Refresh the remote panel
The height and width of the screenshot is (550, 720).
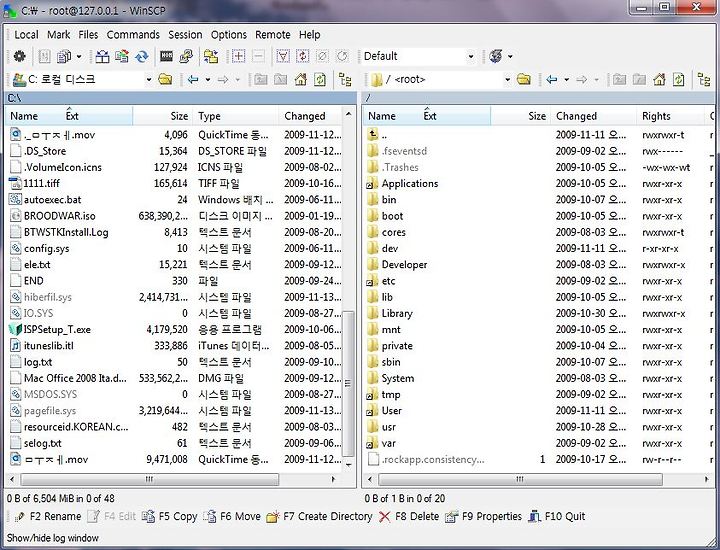pyautogui.click(x=679, y=79)
